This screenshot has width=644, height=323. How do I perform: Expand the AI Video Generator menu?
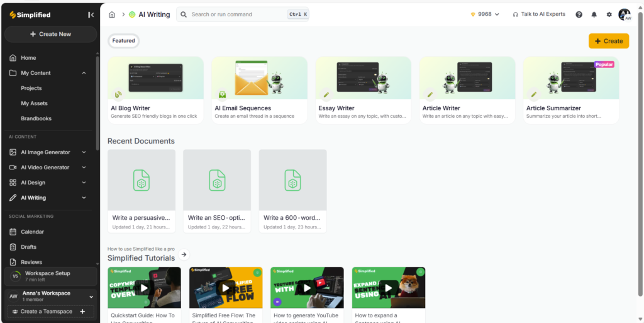(x=84, y=167)
